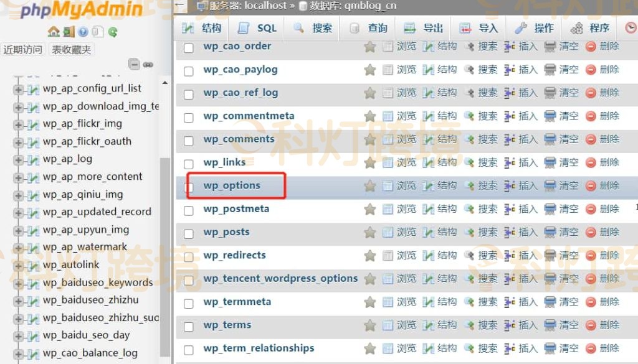The width and height of the screenshot is (638, 364).
Task: Expand wp_baiduseo_keywords tree node
Action: pyautogui.click(x=18, y=284)
